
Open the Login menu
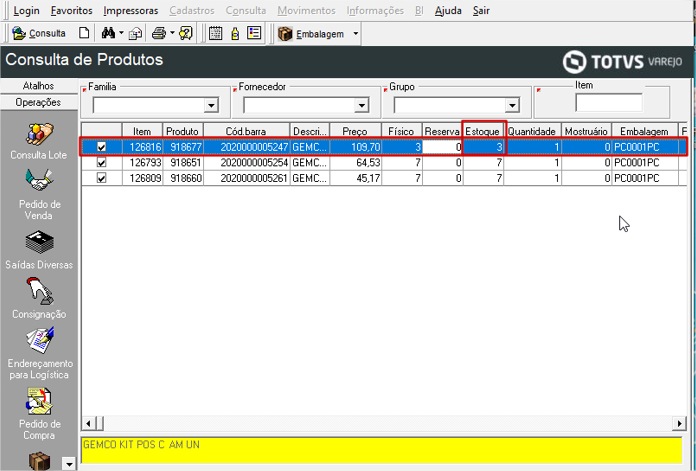tap(26, 11)
